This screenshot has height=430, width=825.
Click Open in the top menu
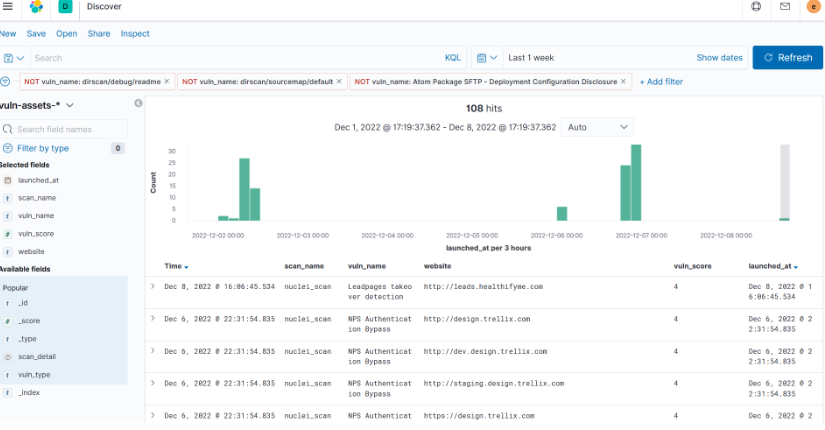point(66,34)
